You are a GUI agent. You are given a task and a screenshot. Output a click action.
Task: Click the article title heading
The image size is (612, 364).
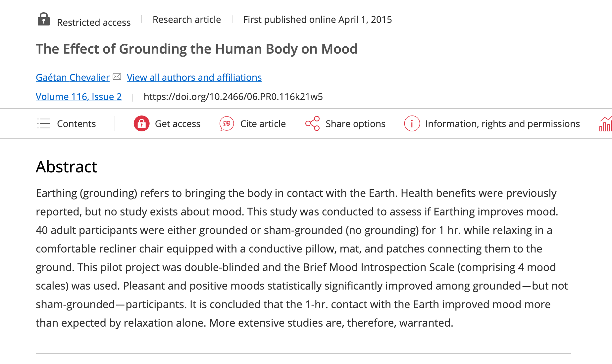tap(196, 49)
